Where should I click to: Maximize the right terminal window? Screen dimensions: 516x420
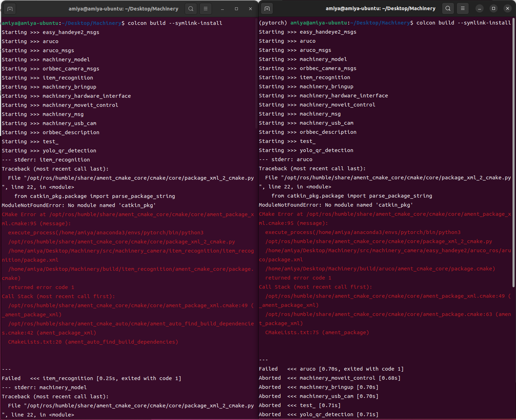pyautogui.click(x=493, y=8)
